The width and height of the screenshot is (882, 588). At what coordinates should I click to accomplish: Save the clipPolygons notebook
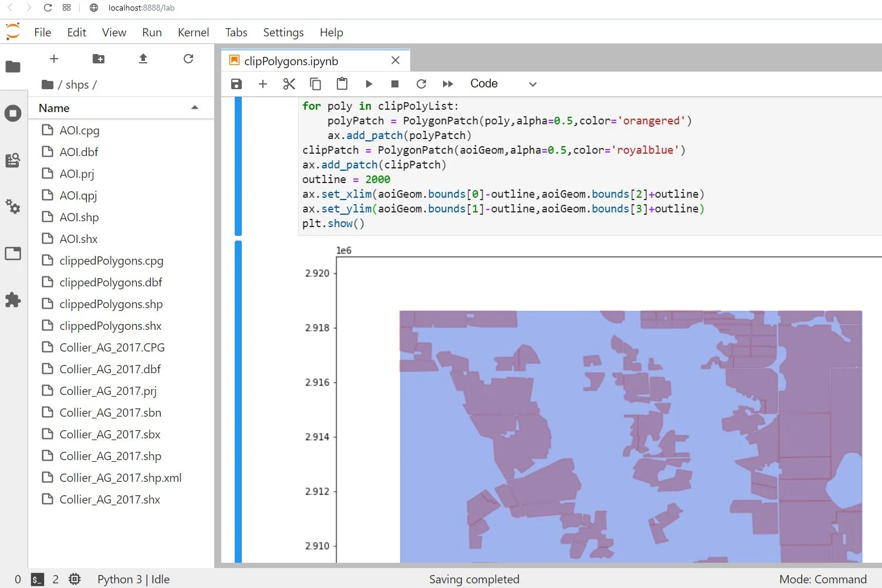click(236, 83)
